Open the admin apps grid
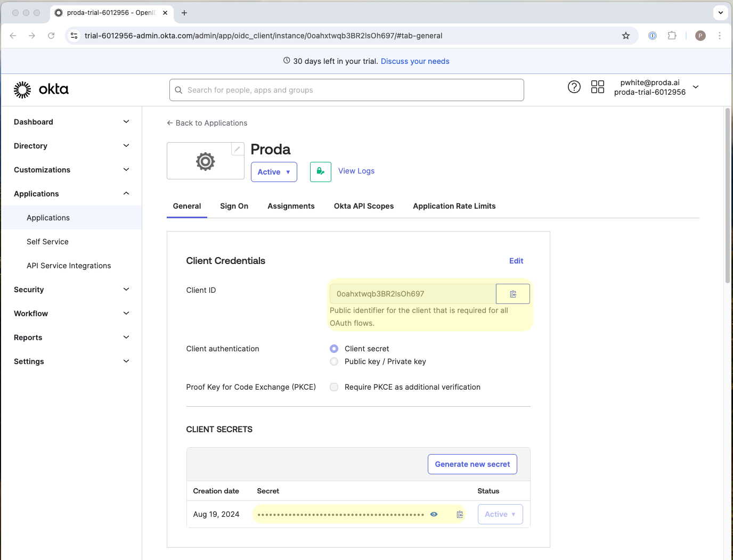 [x=597, y=86]
